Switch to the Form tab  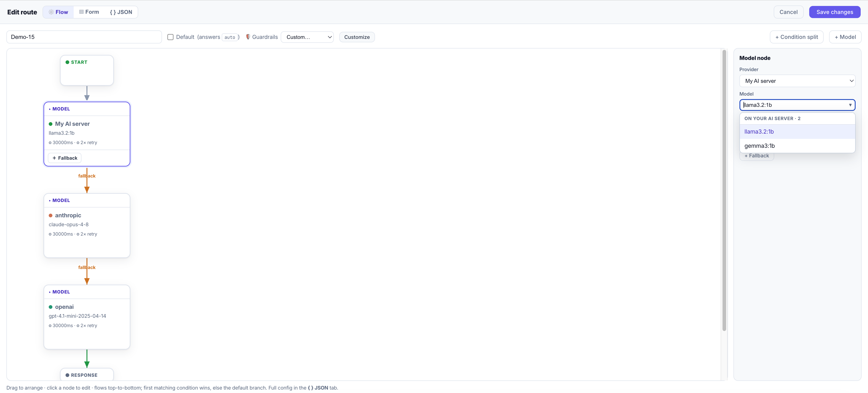(89, 12)
